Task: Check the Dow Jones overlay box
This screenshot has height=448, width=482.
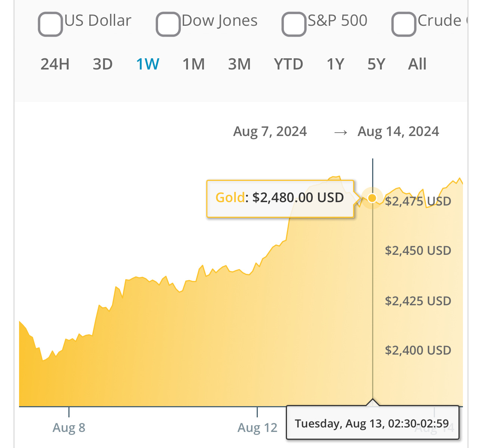Action: click(x=168, y=24)
